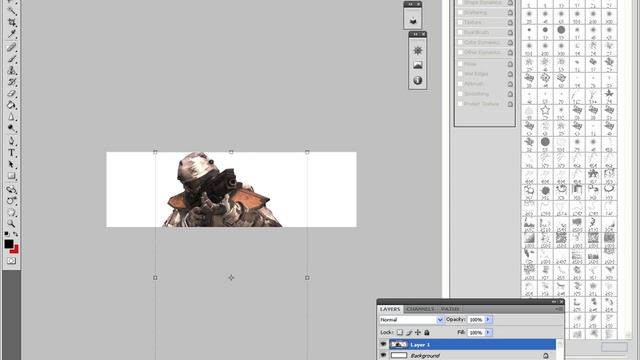
Task: Expand the Navigator icon panel group
Action: coord(415,34)
